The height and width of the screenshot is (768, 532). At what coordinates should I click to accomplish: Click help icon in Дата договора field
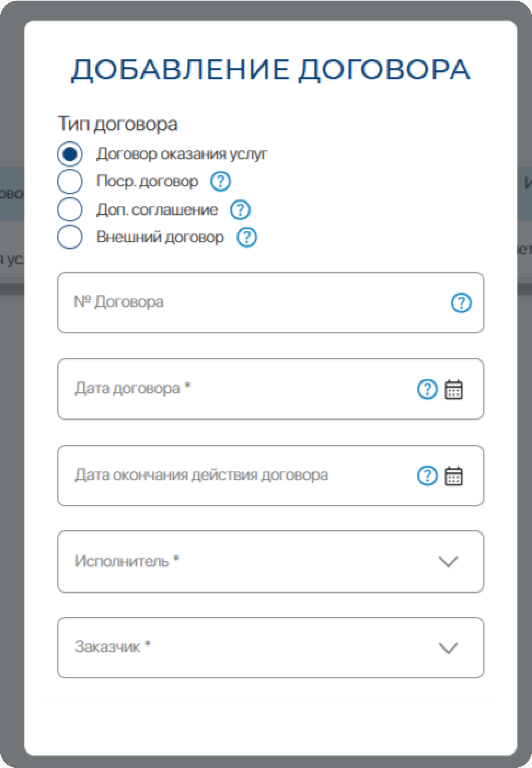(x=427, y=389)
